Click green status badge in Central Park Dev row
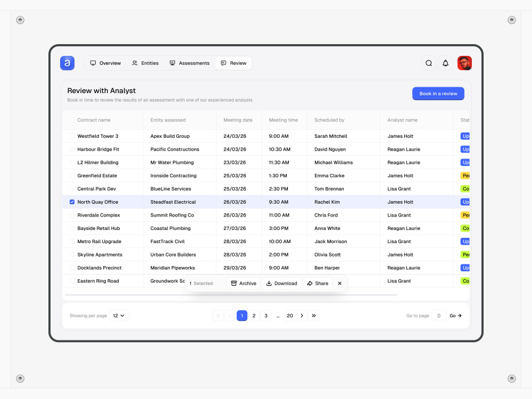 465,189
